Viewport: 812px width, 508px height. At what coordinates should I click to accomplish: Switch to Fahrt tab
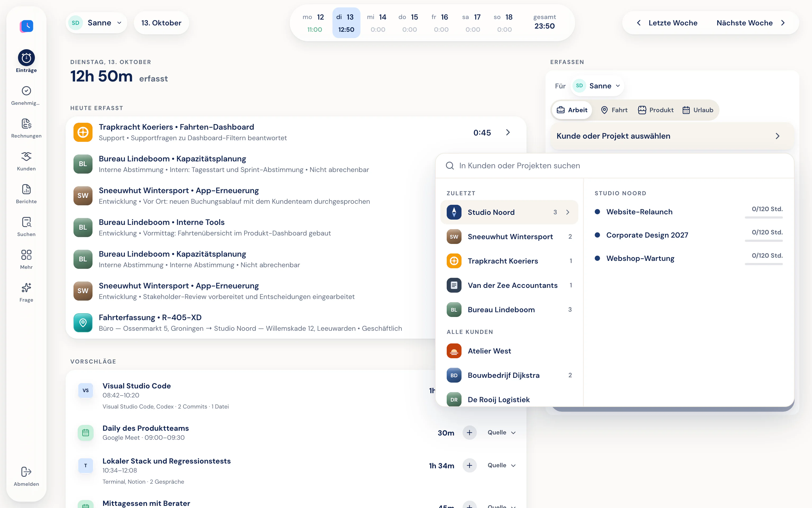(614, 110)
